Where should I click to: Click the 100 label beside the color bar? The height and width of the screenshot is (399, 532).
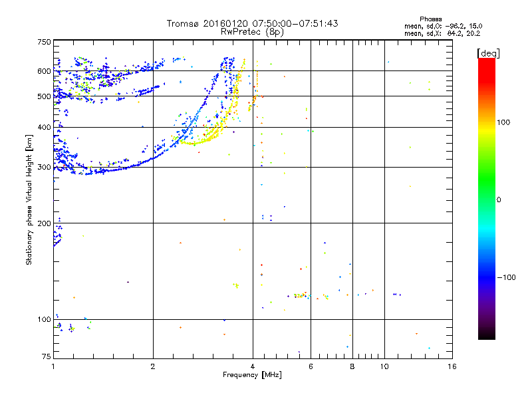503,122
